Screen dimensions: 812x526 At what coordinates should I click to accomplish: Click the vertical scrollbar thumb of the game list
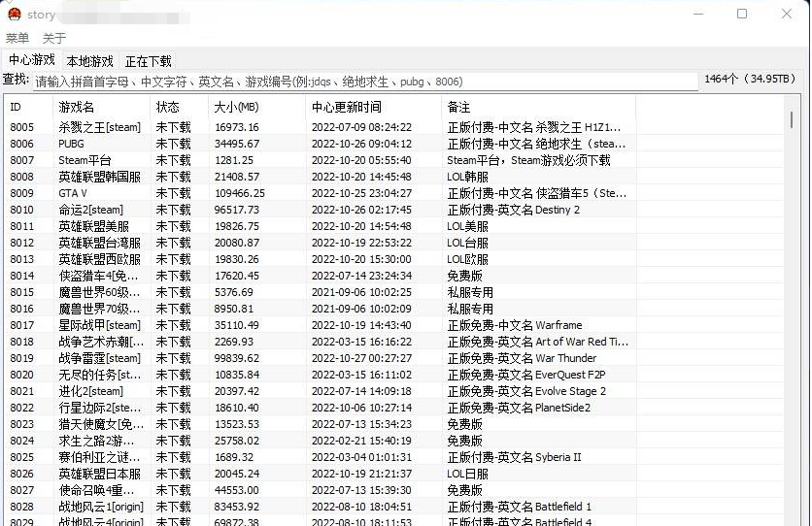tap(792, 119)
